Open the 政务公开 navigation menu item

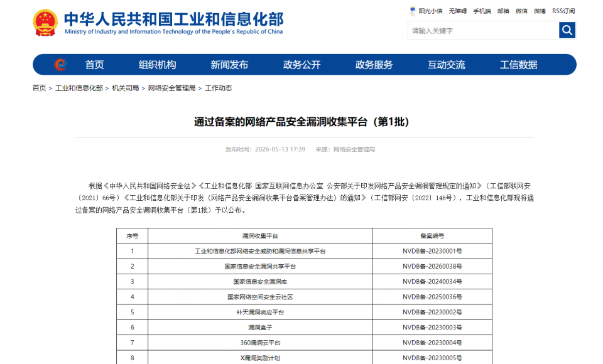[302, 65]
